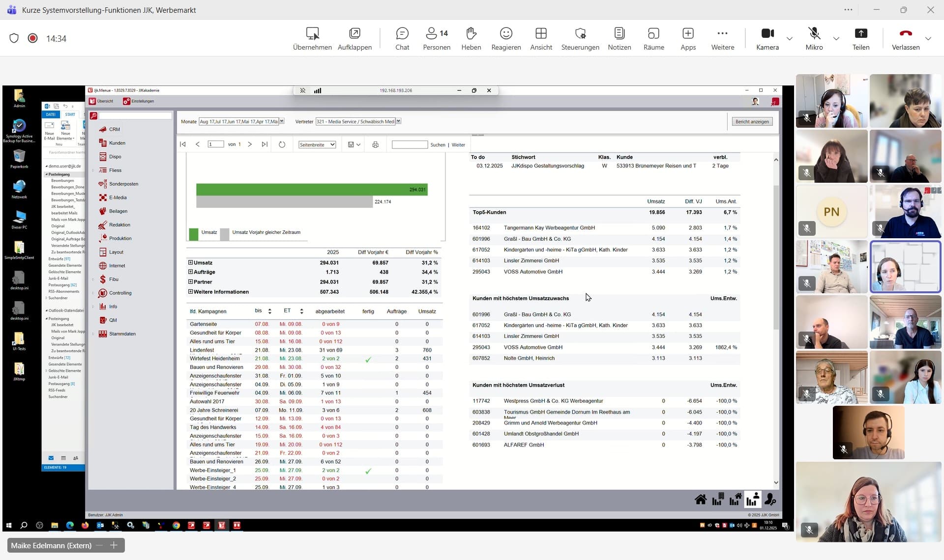Expand the Umsatz row
This screenshot has height=560, width=944.
coord(190,263)
